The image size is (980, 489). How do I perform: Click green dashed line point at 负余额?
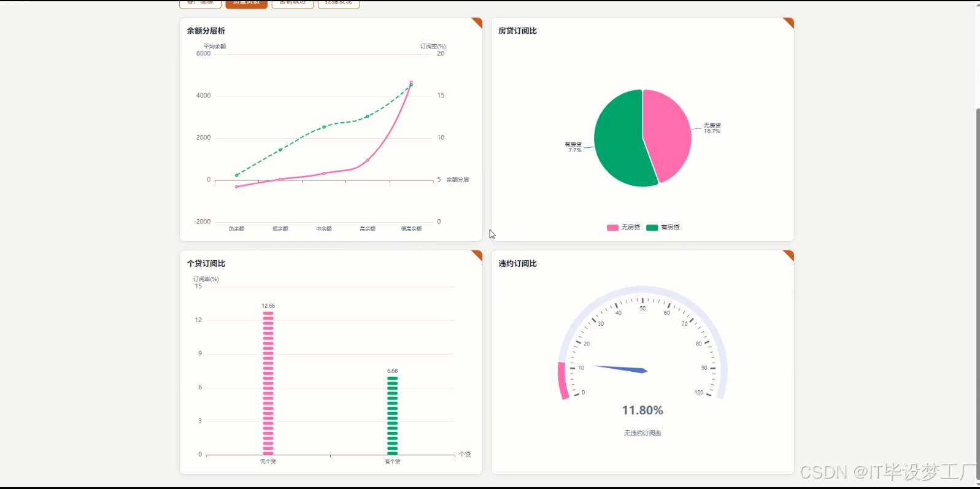point(237,175)
